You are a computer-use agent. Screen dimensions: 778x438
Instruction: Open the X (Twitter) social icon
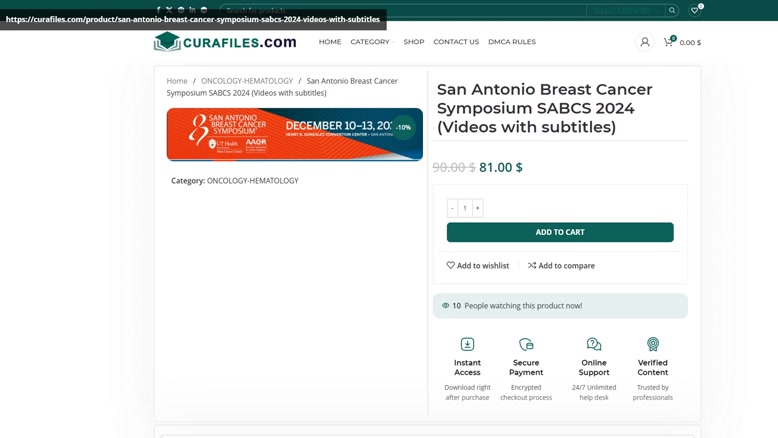(x=169, y=10)
